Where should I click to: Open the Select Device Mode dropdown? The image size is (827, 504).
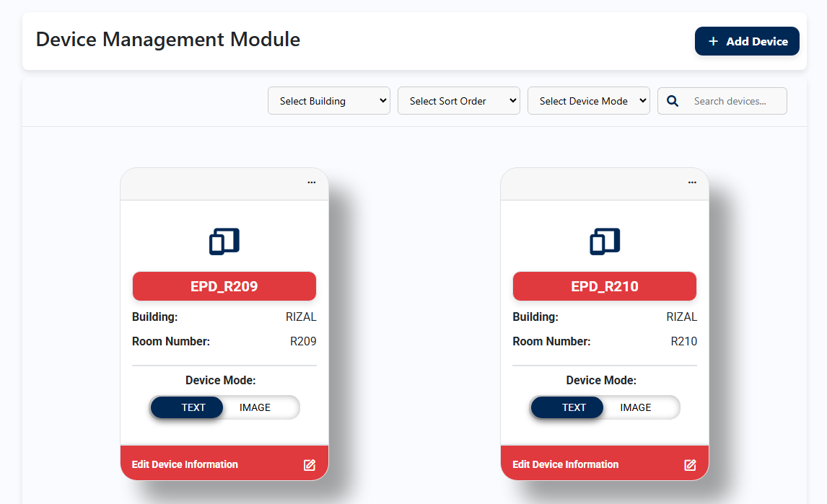pos(589,101)
